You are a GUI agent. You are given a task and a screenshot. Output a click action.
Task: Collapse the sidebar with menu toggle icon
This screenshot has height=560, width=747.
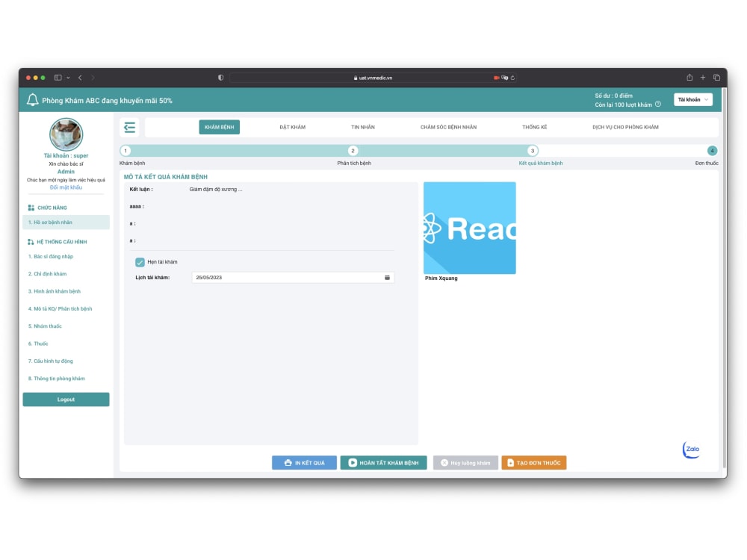[129, 127]
